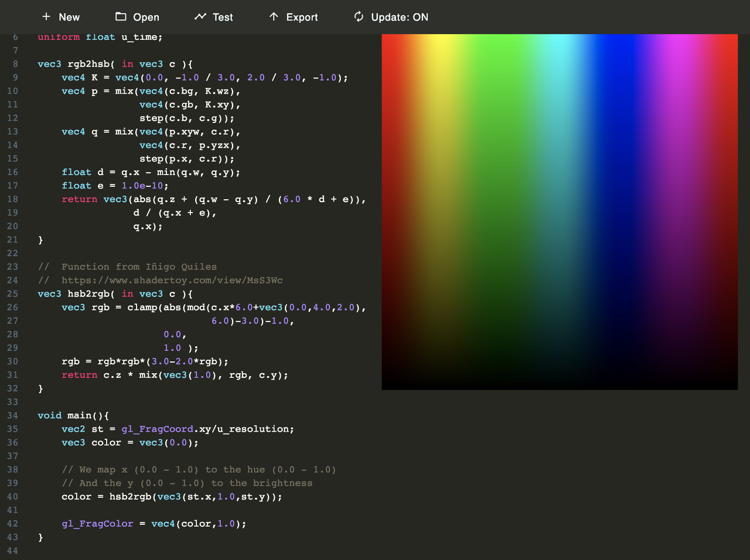Click the shadertoy.com URL comment line

(161, 280)
